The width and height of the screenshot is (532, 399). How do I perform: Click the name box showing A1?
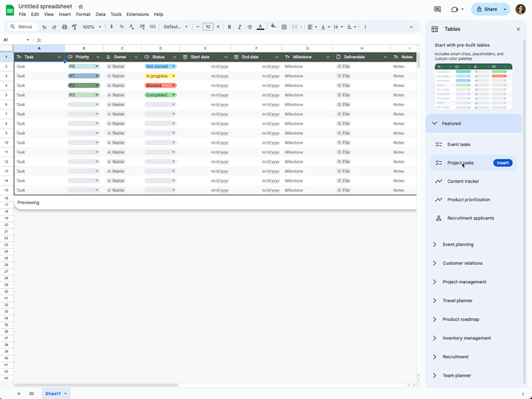(x=16, y=40)
